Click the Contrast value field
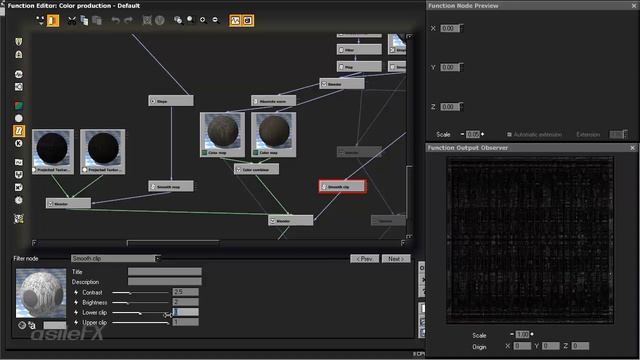This screenshot has height=360, width=640. [x=185, y=292]
